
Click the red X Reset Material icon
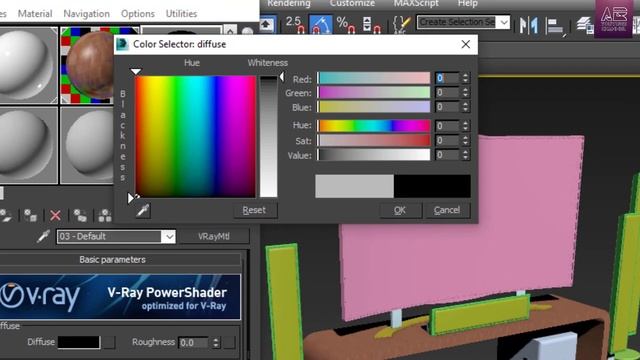point(55,215)
